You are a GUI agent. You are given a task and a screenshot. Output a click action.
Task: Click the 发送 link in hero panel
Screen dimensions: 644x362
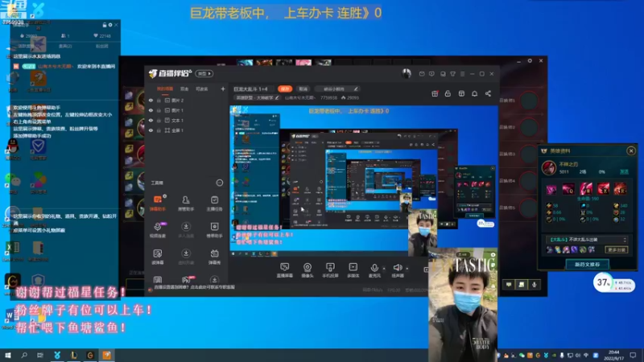pos(624,172)
